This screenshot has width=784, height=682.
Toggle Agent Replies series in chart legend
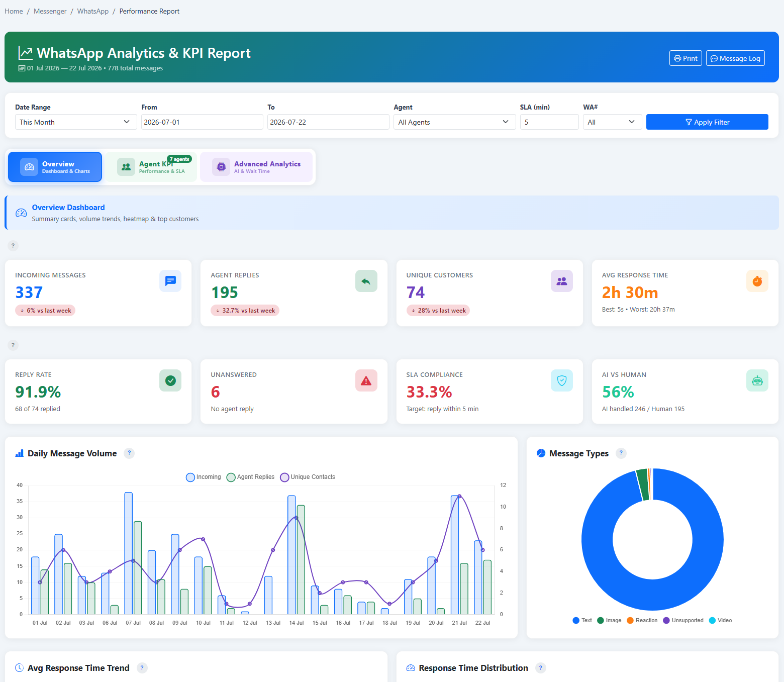[251, 477]
